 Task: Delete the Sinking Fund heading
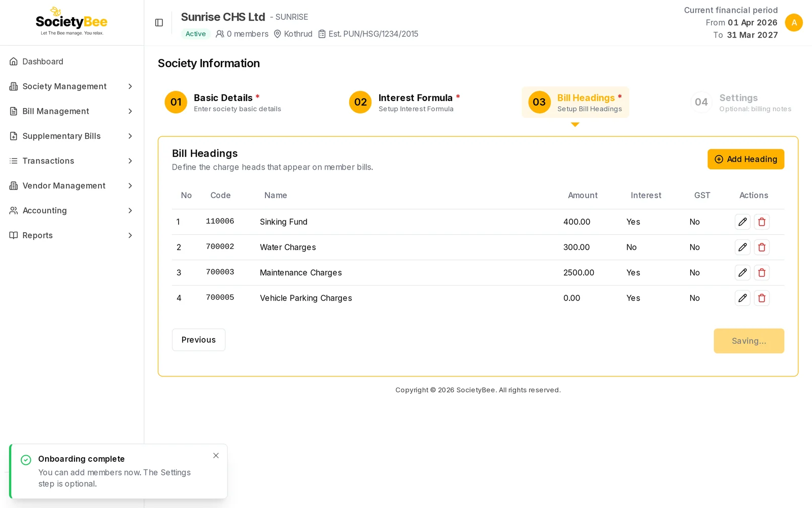pyautogui.click(x=762, y=222)
